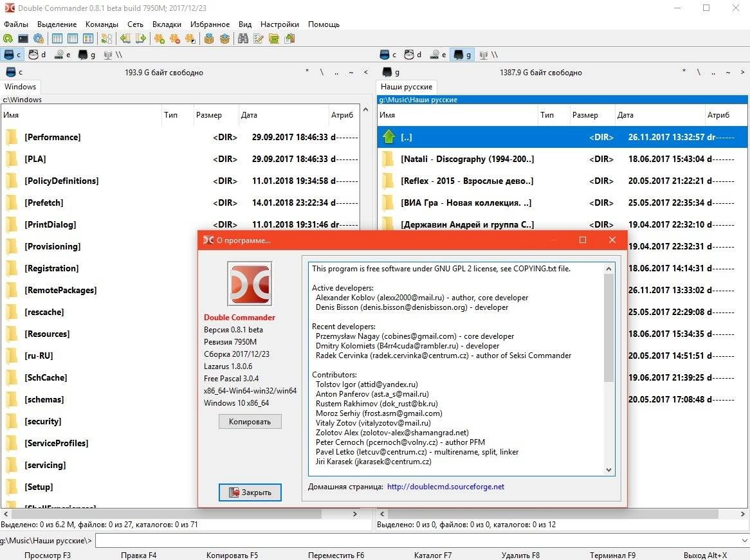Open network \\ in right drive bar
Image resolution: width=750 pixels, height=560 pixels.
point(489,55)
